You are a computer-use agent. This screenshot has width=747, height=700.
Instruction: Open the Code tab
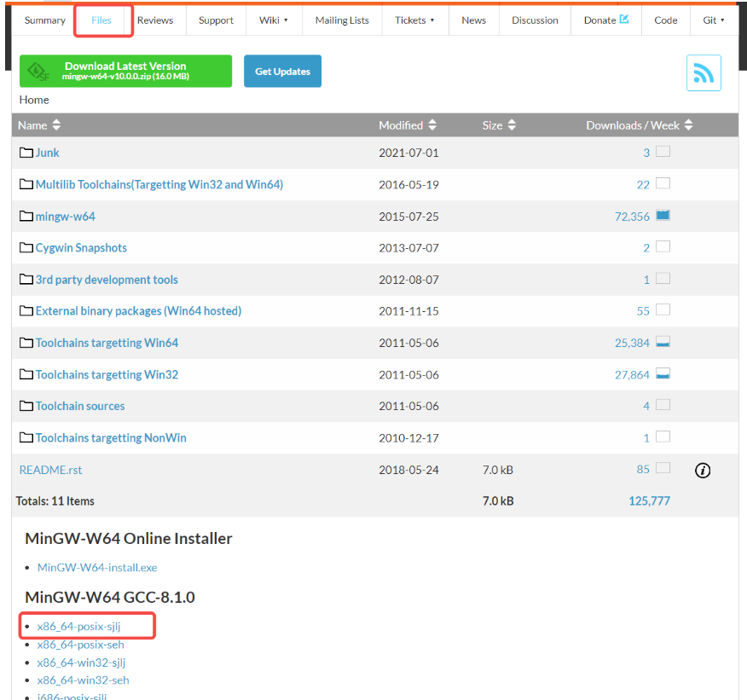click(665, 20)
